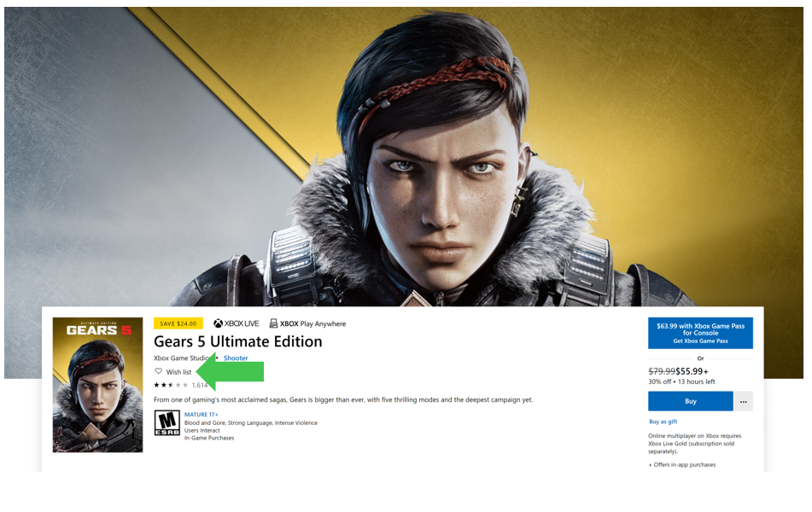
Task: Click the Offers in-app purchases note
Action: 682,464
